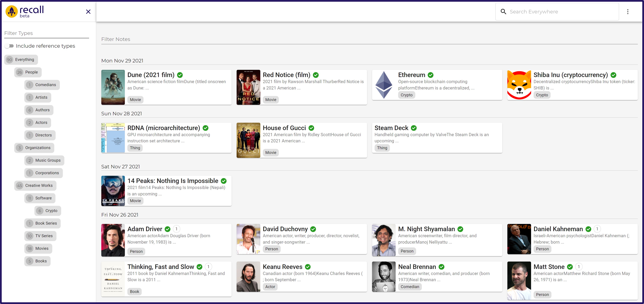This screenshot has height=304, width=644.
Task: Select the Software filter chip
Action: [x=40, y=198]
